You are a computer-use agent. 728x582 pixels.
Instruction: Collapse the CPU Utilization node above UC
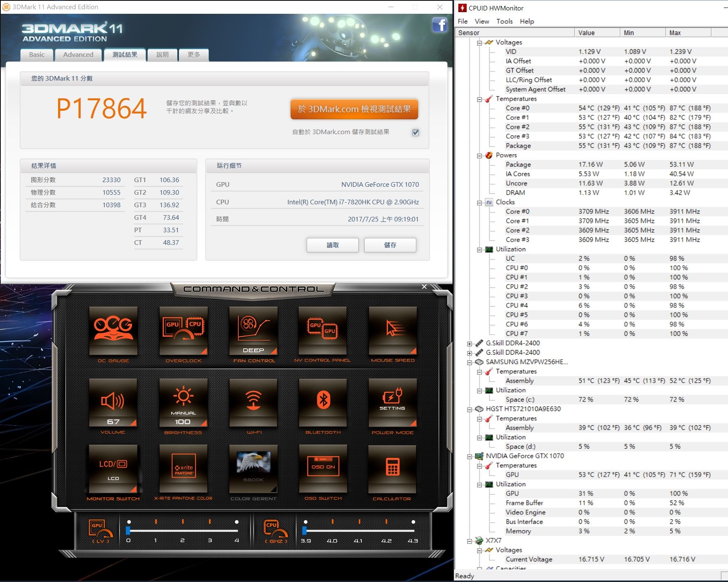pos(479,249)
